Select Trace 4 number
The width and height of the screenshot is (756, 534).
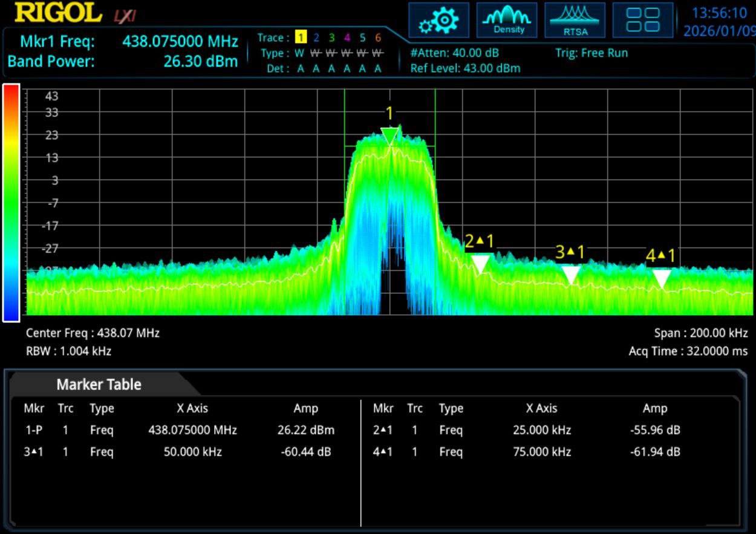pos(347,37)
